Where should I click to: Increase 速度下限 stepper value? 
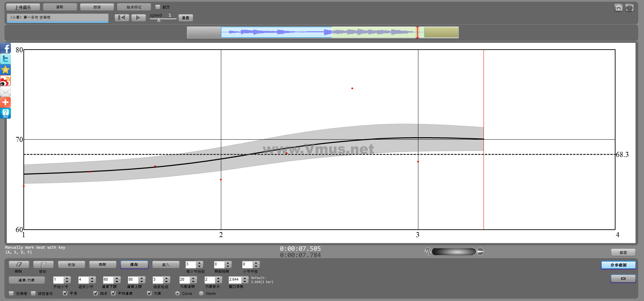(x=117, y=278)
